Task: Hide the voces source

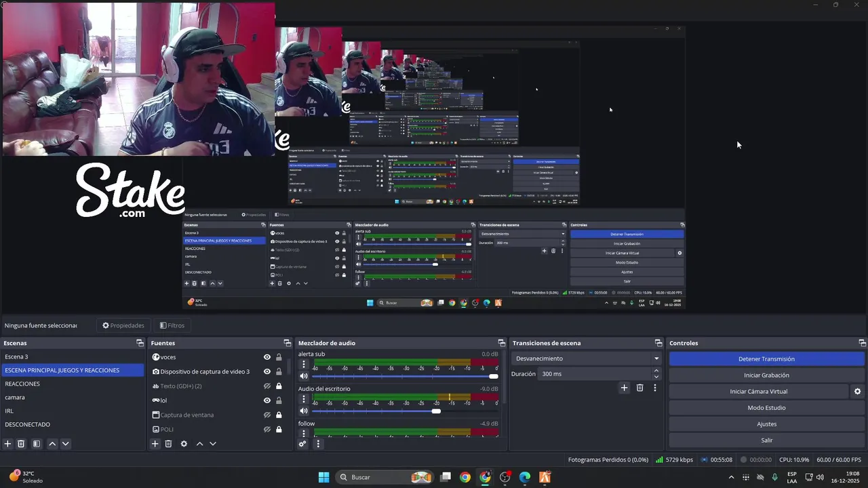Action: (267, 357)
